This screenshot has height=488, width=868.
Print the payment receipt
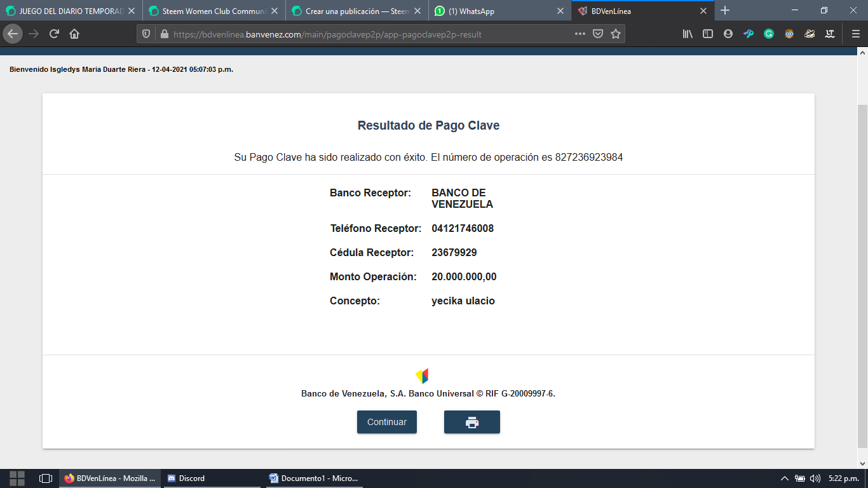point(472,423)
